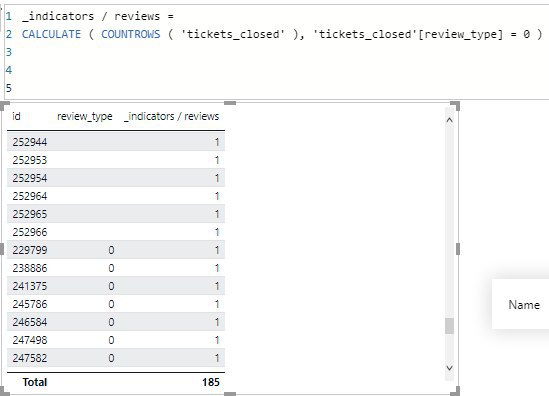Select row id 252966
Viewport: 549px width, 396px height.
pos(116,232)
